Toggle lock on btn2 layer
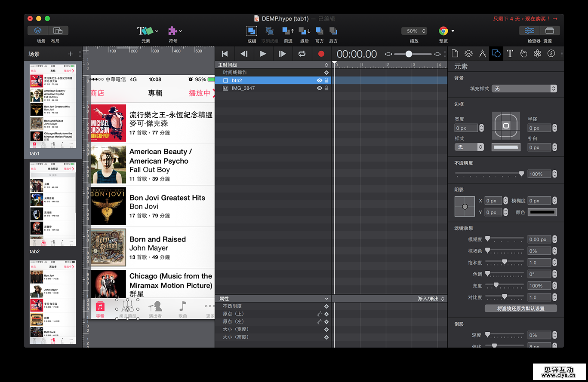This screenshot has width=588, height=382. tap(326, 80)
